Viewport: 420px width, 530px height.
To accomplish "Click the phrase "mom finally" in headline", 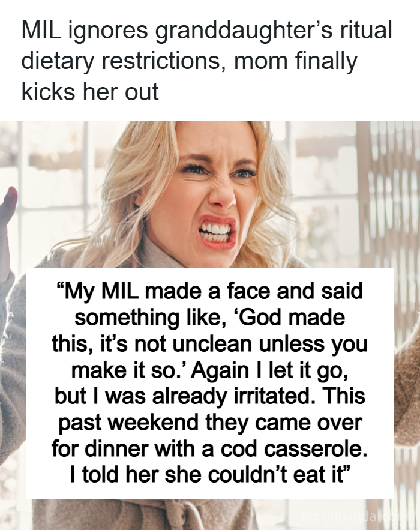I will coord(295,61).
